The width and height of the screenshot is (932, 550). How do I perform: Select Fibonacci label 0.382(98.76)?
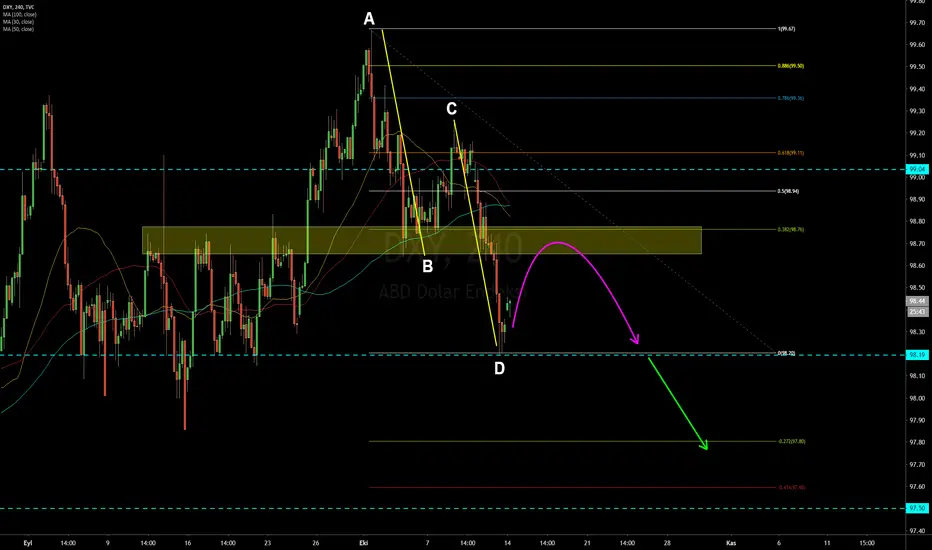pyautogui.click(x=791, y=230)
